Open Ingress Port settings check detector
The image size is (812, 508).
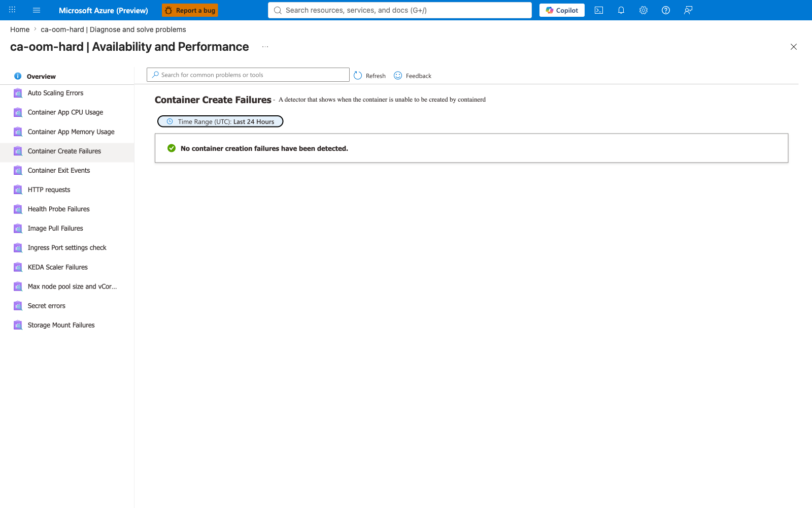click(x=67, y=247)
